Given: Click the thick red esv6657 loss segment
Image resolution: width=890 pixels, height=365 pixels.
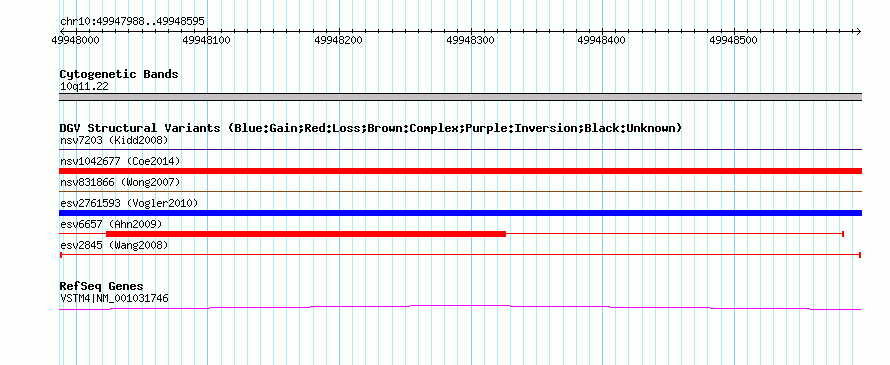Looking at the screenshot, I should [306, 234].
